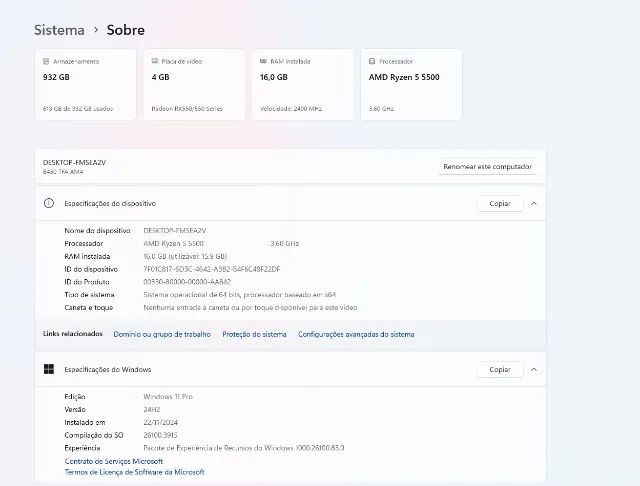Select the Caneta e toque value
This screenshot has width=640, height=486.
point(250,308)
